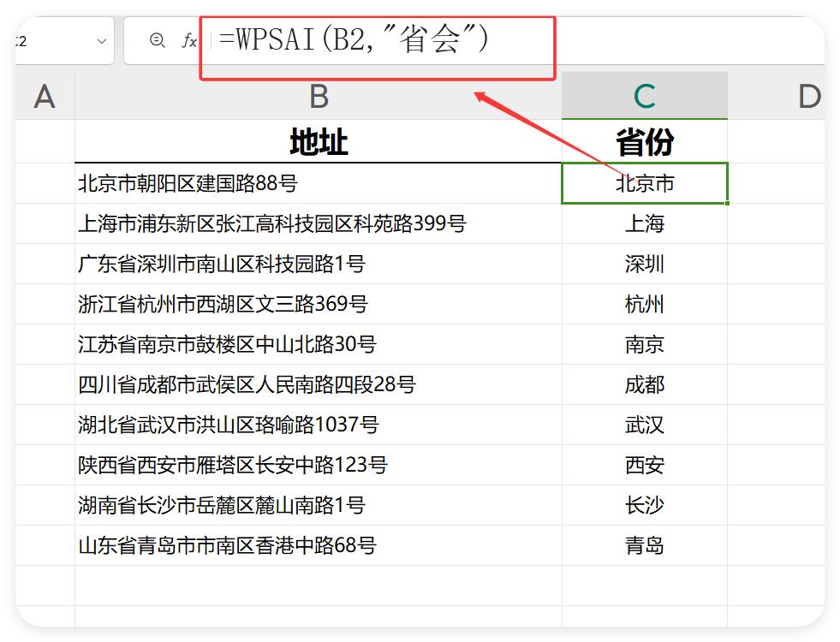Select column B header
Viewport: 840px width, 642px height.
click(319, 96)
